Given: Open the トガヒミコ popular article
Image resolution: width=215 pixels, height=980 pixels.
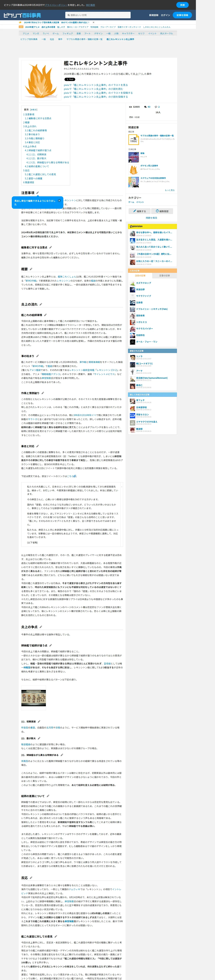Looking at the screenshot, I should tap(141, 322).
